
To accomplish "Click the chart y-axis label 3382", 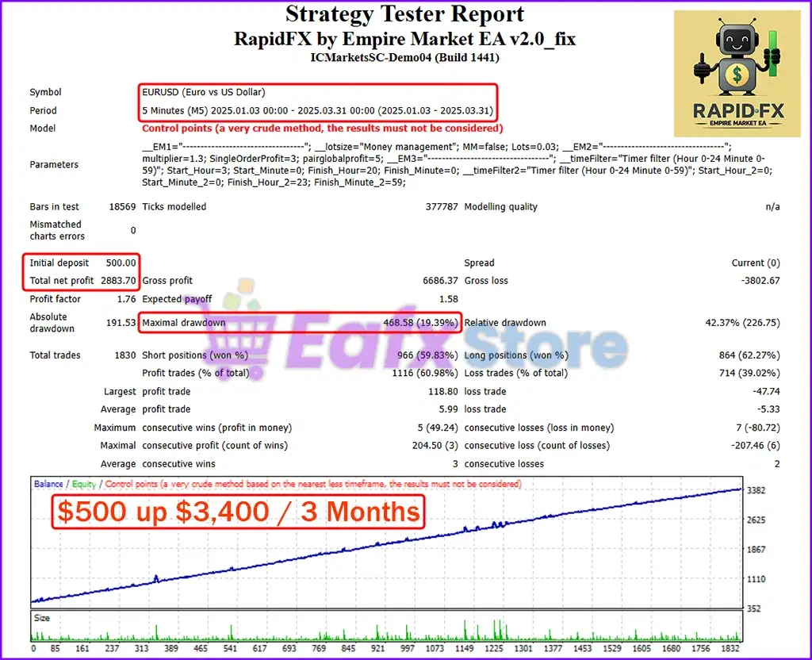I will point(756,490).
